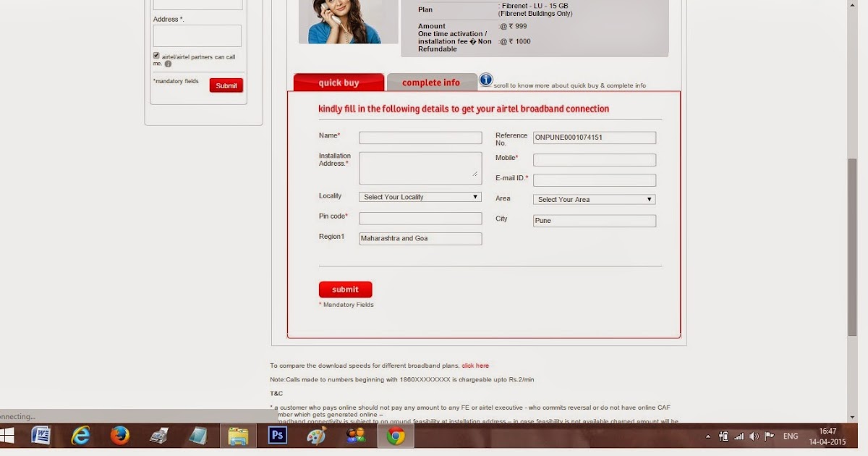Image resolution: width=868 pixels, height=456 pixels.
Task: Click the woman on phone thumbnail image
Action: tap(348, 22)
